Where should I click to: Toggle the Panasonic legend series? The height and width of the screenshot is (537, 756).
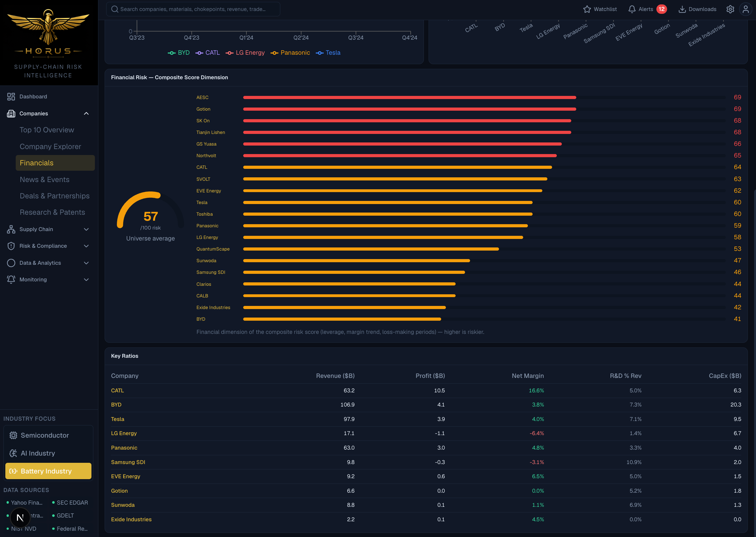pos(290,53)
